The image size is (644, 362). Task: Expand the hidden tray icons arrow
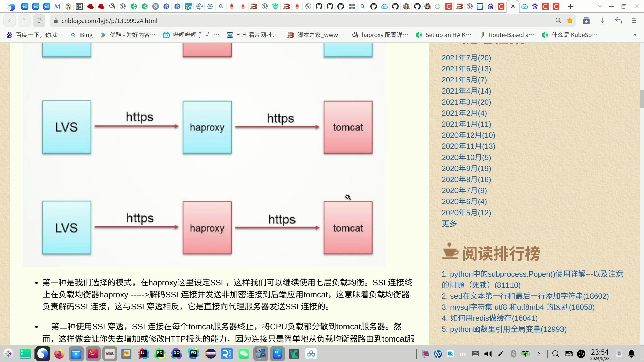click(539, 354)
